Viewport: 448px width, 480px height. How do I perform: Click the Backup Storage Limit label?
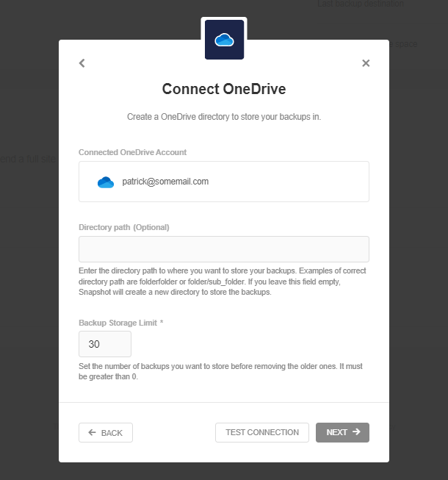(120, 323)
